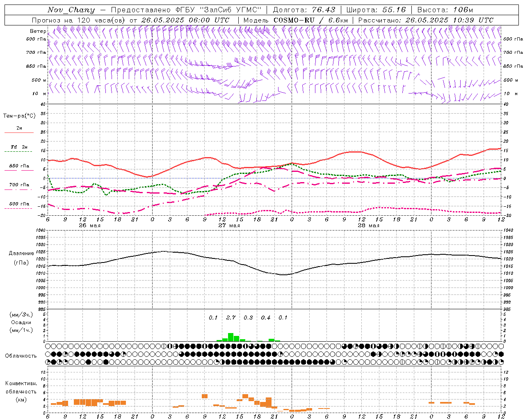The image size is (525, 420).
Task: Click the '(мм/1ч.)' precipitation unit label
Action: (x=21, y=330)
